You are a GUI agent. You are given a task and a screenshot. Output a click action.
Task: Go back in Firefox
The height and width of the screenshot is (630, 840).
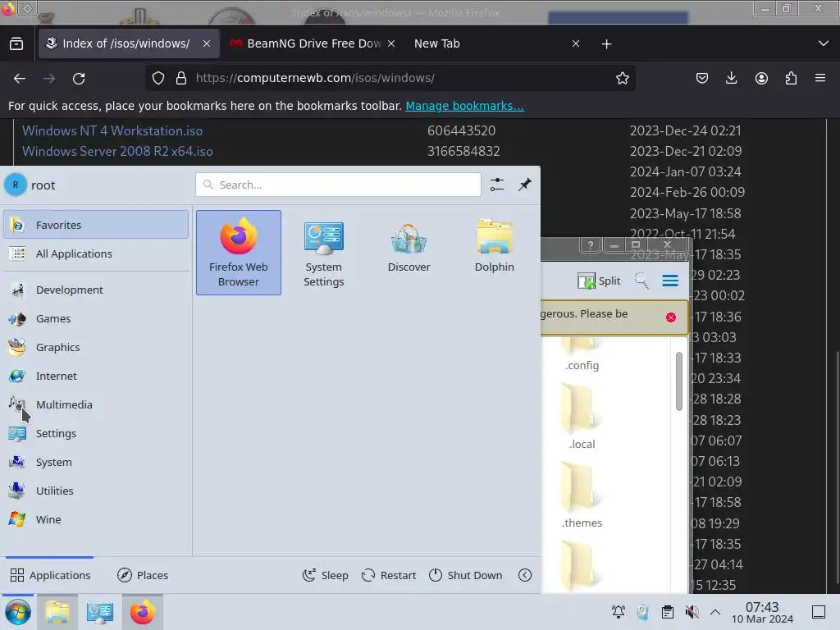pos(20,78)
